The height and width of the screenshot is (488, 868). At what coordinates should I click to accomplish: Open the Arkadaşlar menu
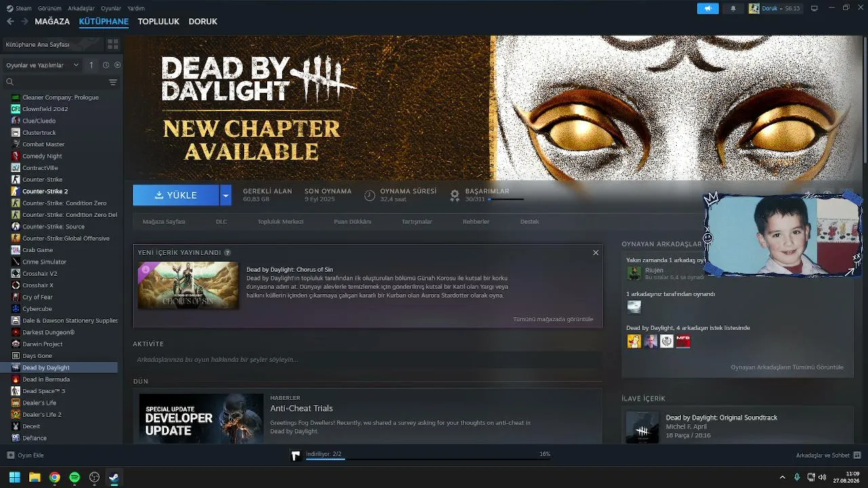click(x=81, y=8)
